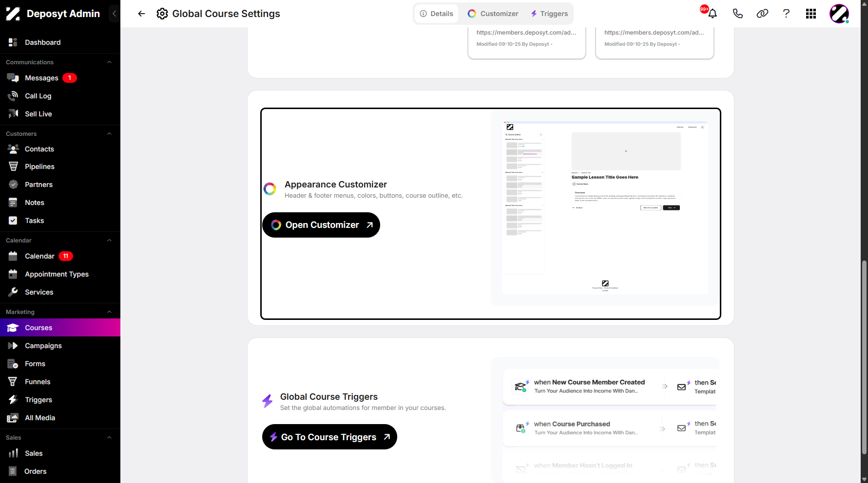Open the Tasks checkmark icon
This screenshot has height=483, width=868.
(13, 221)
